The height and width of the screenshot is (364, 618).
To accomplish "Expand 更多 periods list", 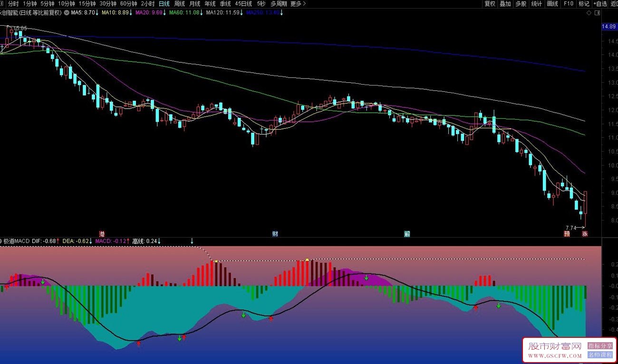I will pos(298,3).
